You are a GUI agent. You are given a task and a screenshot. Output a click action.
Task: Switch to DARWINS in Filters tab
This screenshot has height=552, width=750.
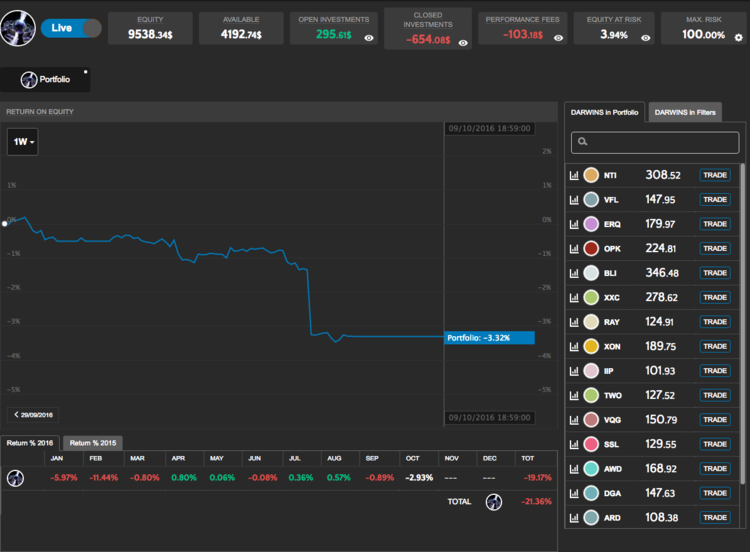(685, 113)
